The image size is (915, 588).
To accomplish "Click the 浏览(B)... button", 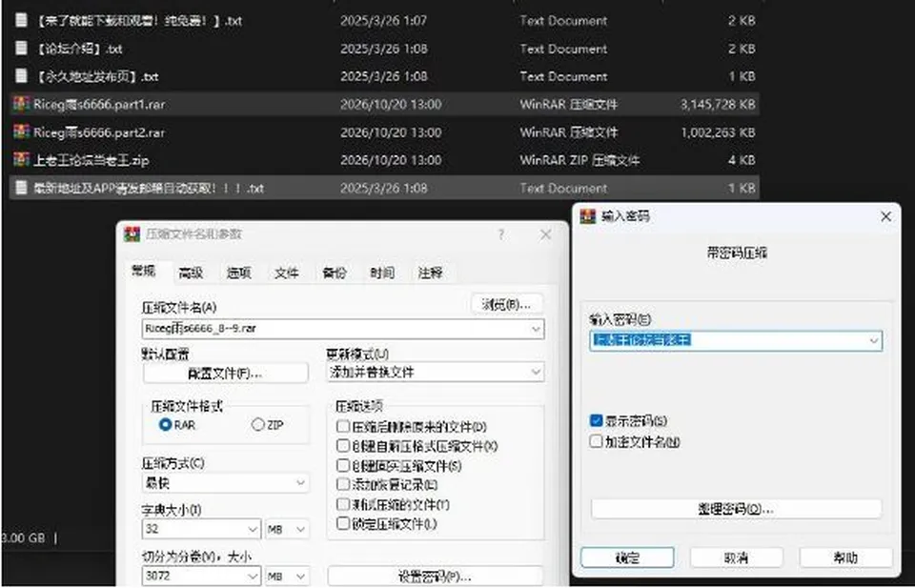I will (x=506, y=304).
